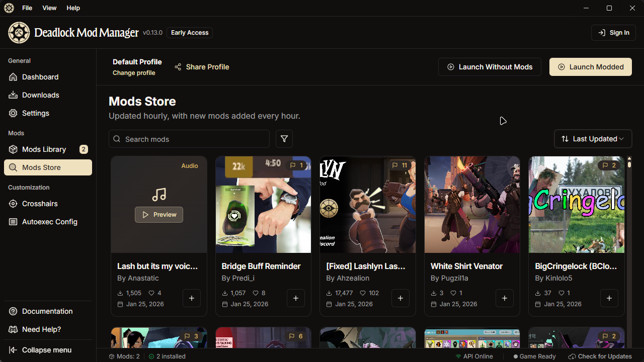The width and height of the screenshot is (644, 362).
Task: Click the Share Profile icon
Action: pos(177,66)
